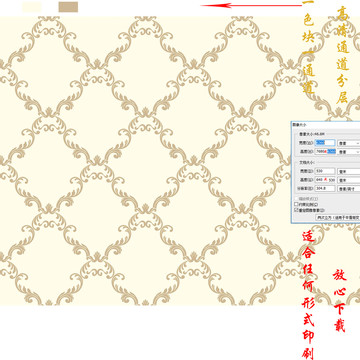Viewport: 360px width, 360px height.
Task: Open the document height unit dropdown
Action: point(349,180)
